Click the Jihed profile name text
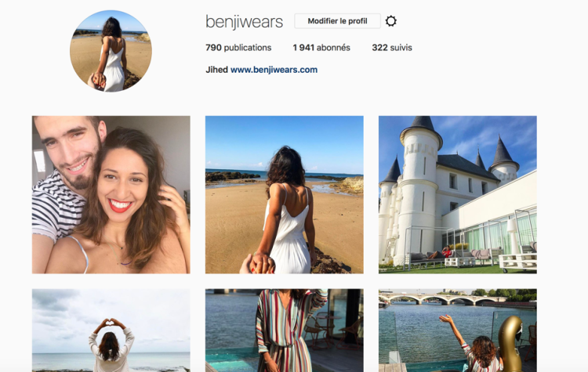This screenshot has width=588, height=372. pyautogui.click(x=216, y=70)
